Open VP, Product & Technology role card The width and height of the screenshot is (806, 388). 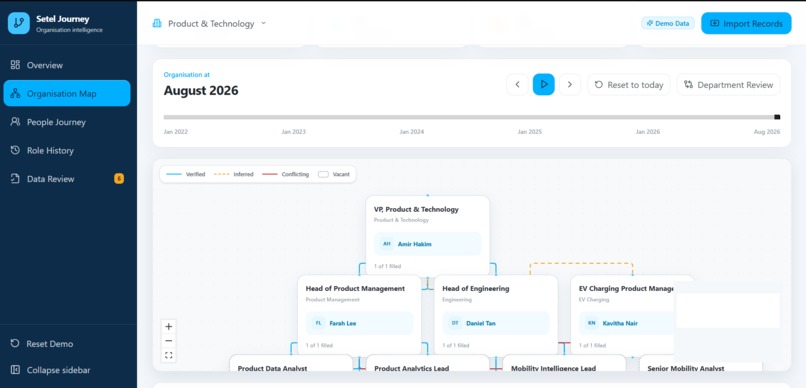(427, 235)
